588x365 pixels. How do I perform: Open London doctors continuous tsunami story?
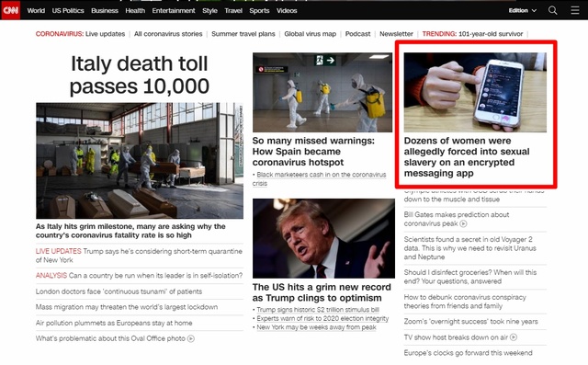pos(119,291)
